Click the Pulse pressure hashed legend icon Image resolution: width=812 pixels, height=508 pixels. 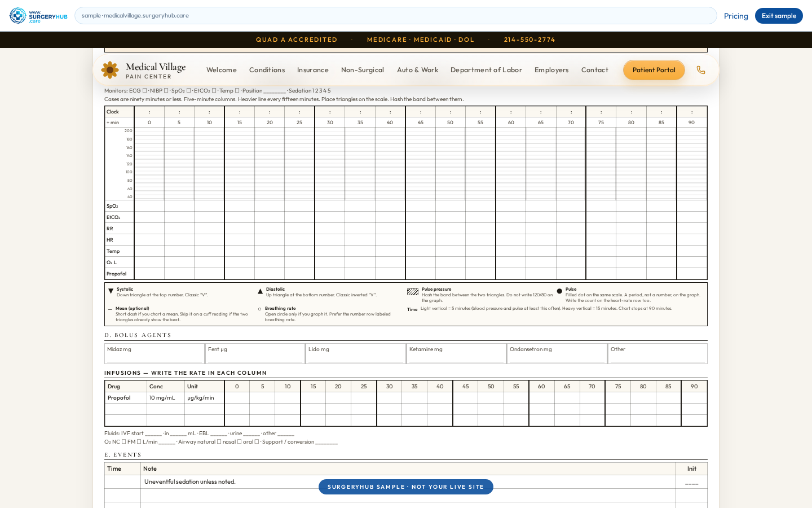point(413,292)
